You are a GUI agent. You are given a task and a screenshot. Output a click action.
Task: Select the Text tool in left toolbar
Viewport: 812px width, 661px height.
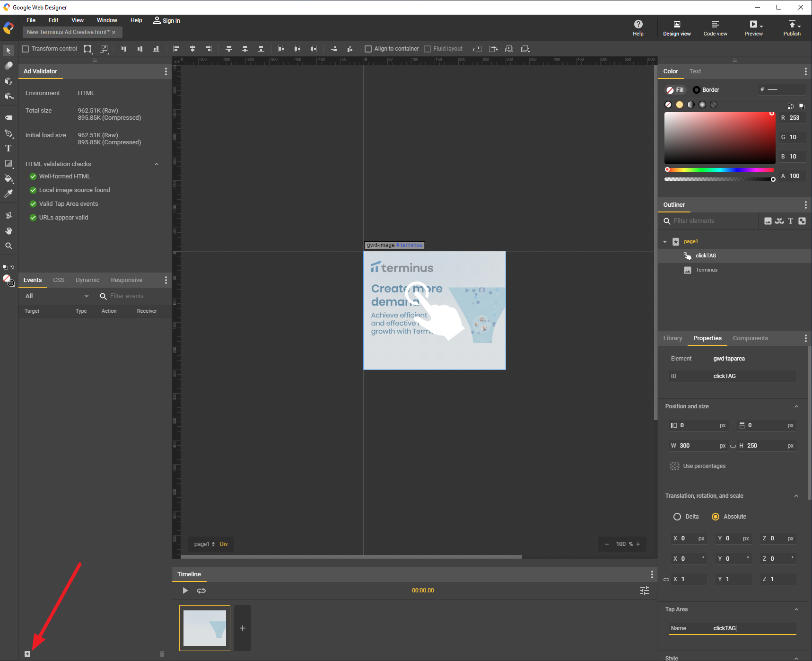coord(9,148)
